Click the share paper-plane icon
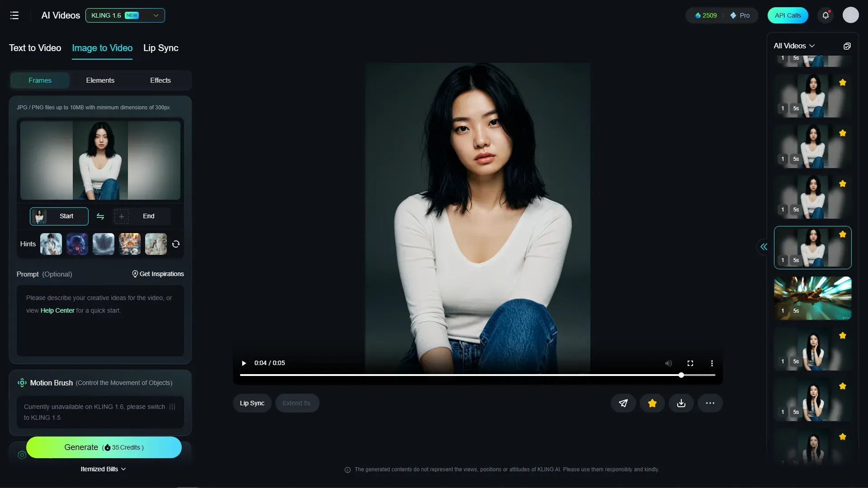This screenshot has height=488, width=868. click(x=623, y=403)
